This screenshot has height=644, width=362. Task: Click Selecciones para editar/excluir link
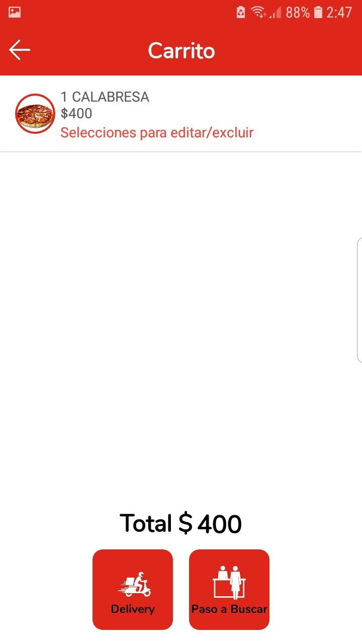tap(157, 132)
